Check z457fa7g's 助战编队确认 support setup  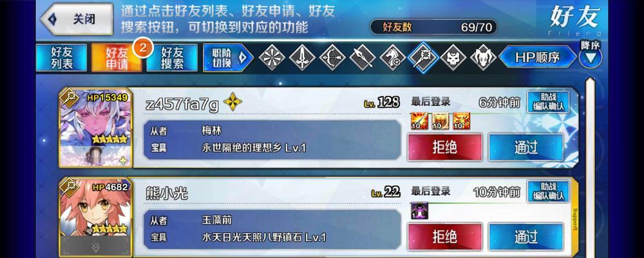click(548, 102)
